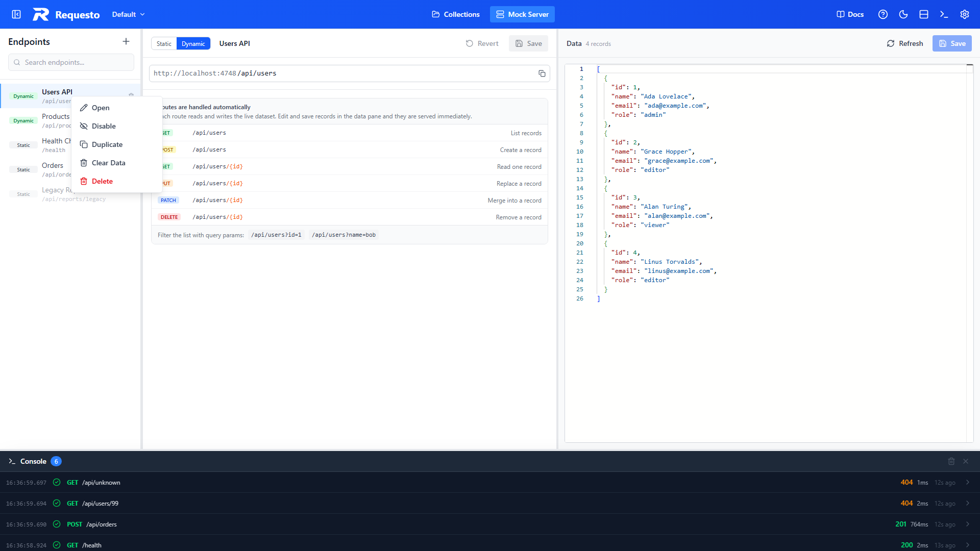Expand GET /health log entry chevron
980x551 pixels.
(967, 545)
